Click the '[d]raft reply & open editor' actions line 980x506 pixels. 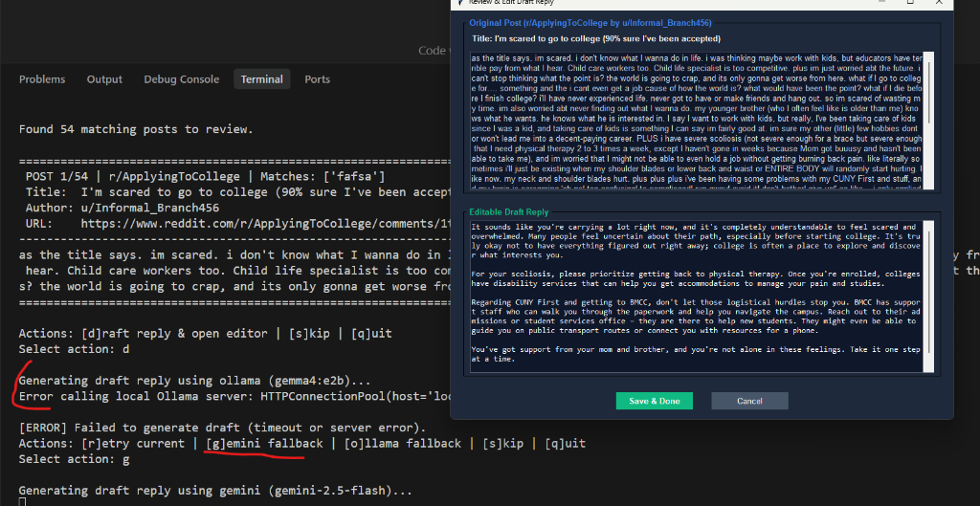[x=205, y=333]
